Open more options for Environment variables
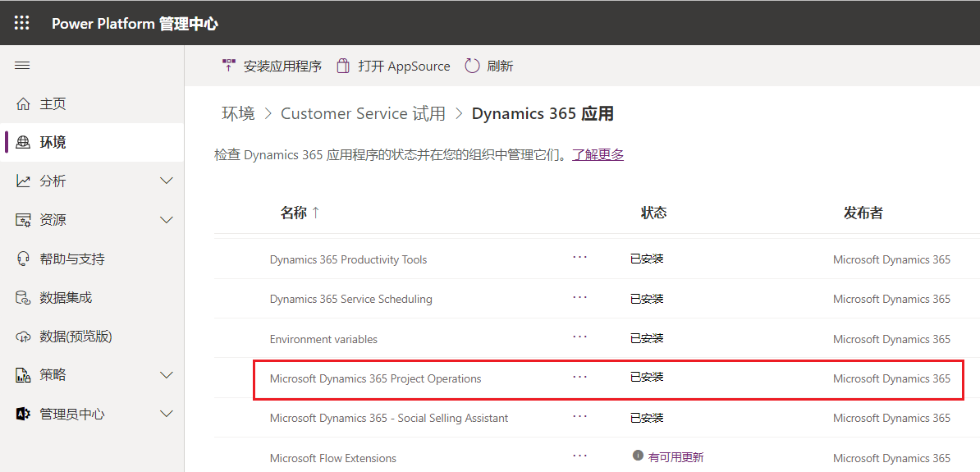This screenshot has width=980, height=472. [580, 337]
